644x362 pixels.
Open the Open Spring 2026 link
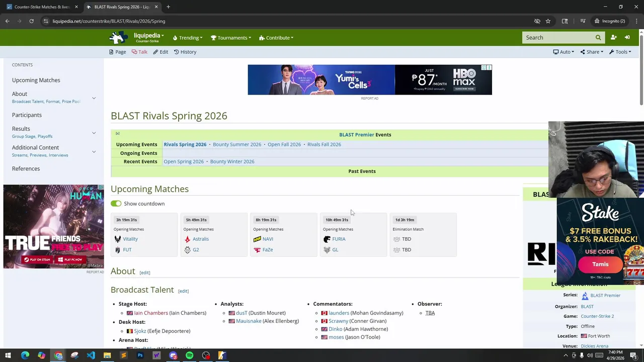click(x=184, y=161)
